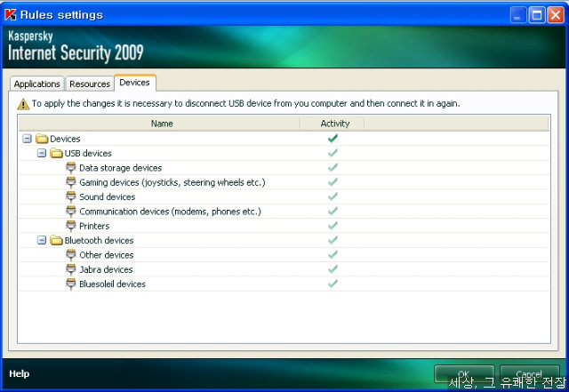This screenshot has height=392, width=569.
Task: Select the Bluetooth devices label
Action: pos(99,240)
